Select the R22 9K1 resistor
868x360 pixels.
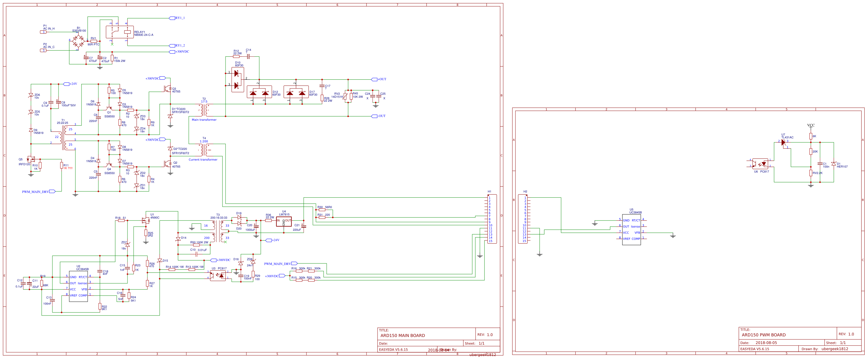pyautogui.click(x=100, y=306)
